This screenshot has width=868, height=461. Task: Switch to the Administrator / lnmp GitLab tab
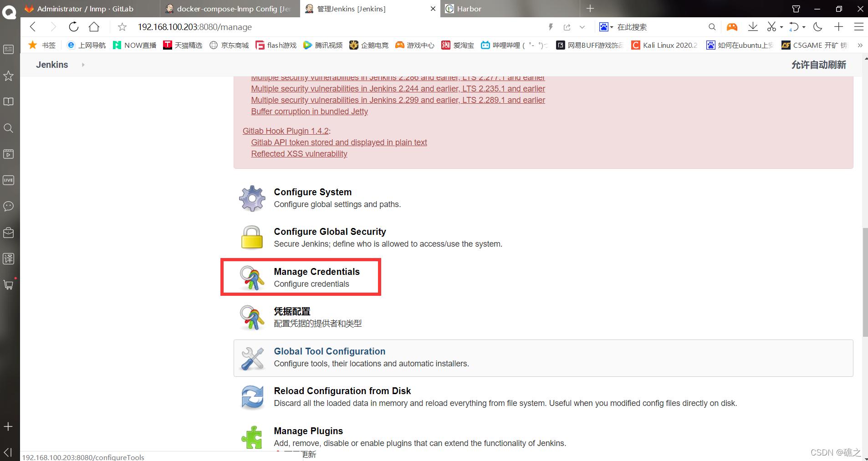[90, 9]
